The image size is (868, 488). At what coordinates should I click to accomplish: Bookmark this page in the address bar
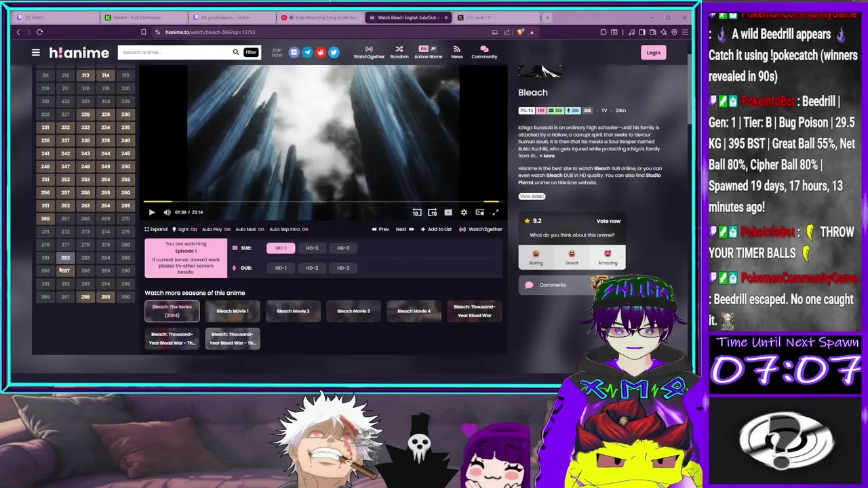143,32
